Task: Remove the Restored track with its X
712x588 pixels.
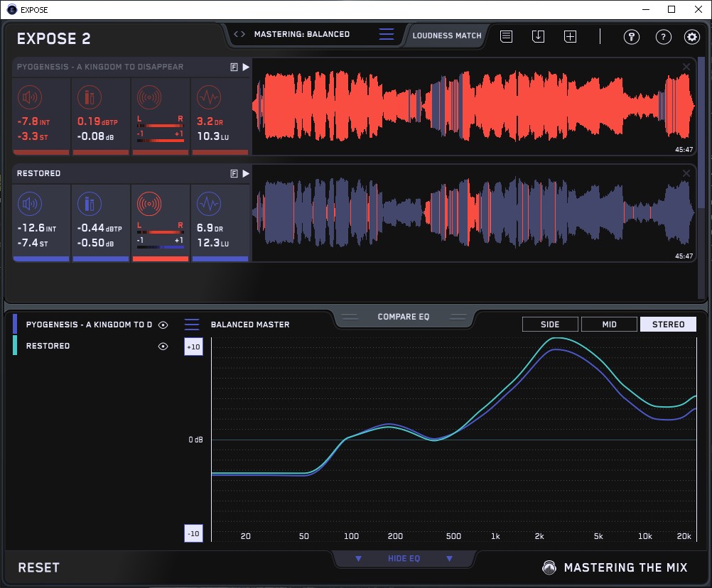Action: (686, 173)
